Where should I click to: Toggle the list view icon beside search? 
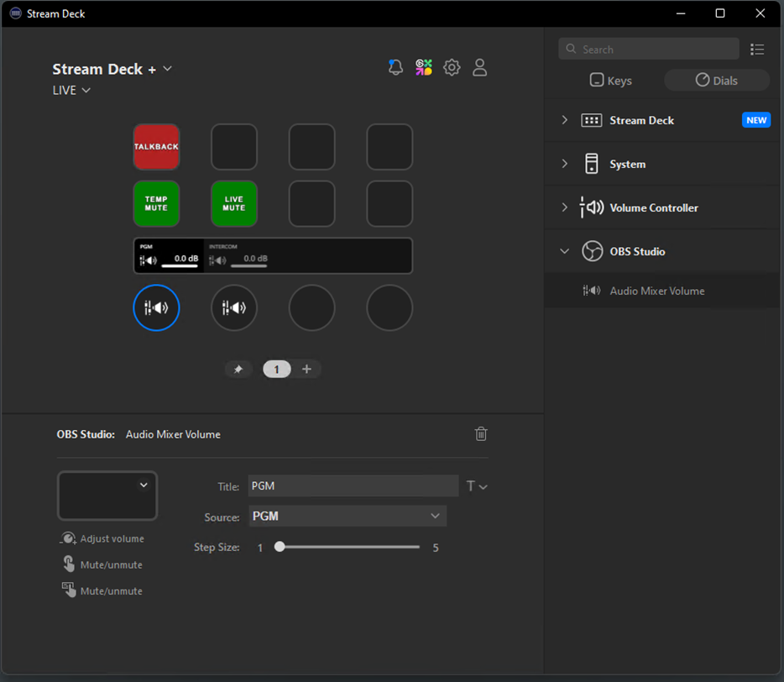(757, 50)
